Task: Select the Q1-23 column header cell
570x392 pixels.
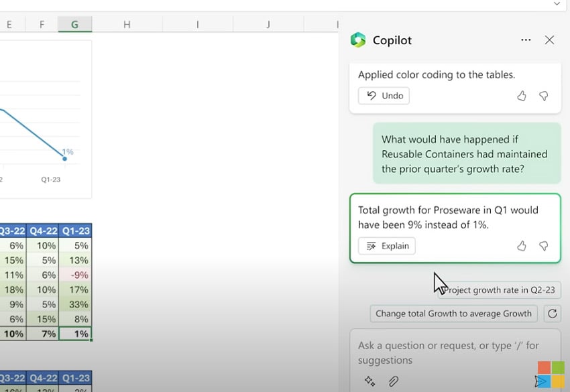Action: pos(76,230)
